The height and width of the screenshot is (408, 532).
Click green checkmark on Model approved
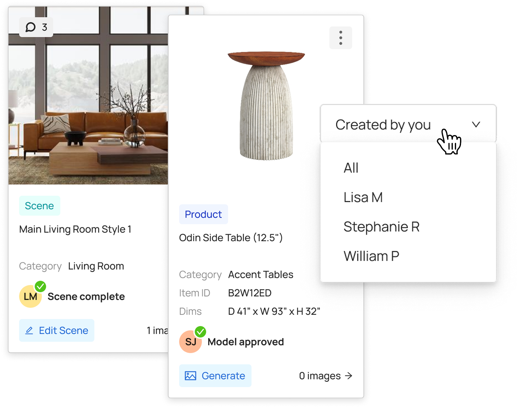[200, 331]
